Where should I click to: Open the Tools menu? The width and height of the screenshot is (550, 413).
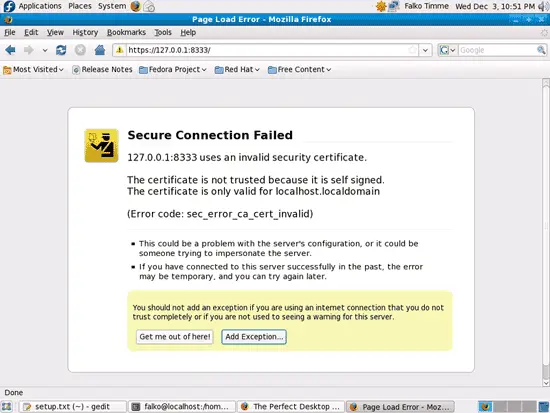(x=163, y=32)
